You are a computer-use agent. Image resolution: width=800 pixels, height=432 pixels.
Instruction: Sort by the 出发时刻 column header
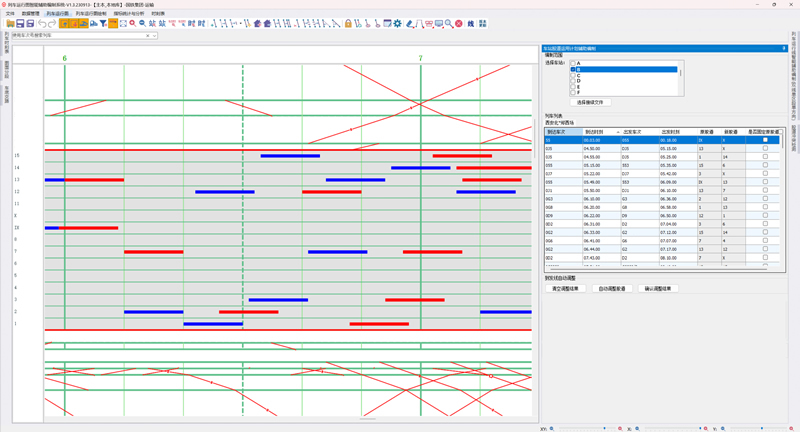(x=673, y=131)
